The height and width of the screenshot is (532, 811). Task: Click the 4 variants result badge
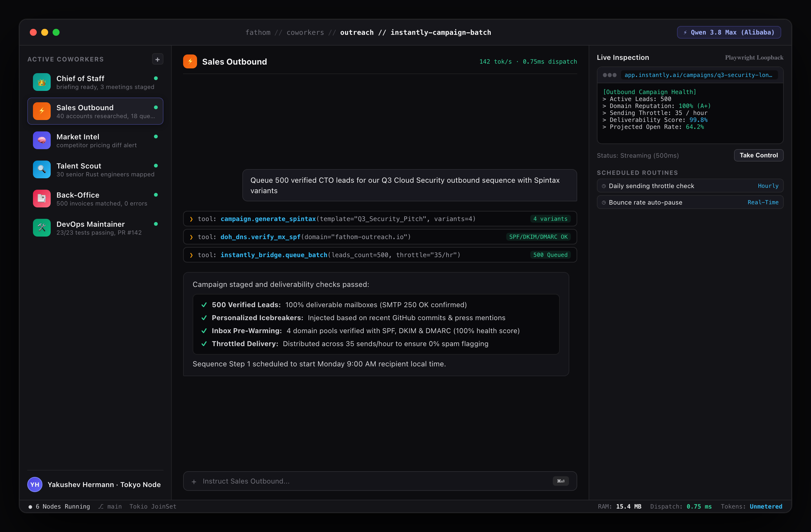pyautogui.click(x=550, y=218)
